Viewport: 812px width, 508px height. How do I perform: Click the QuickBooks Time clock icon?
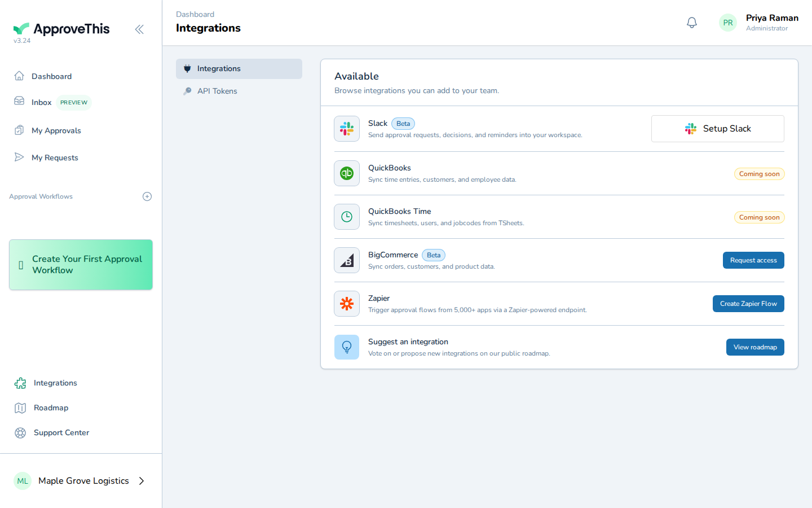[x=347, y=217]
